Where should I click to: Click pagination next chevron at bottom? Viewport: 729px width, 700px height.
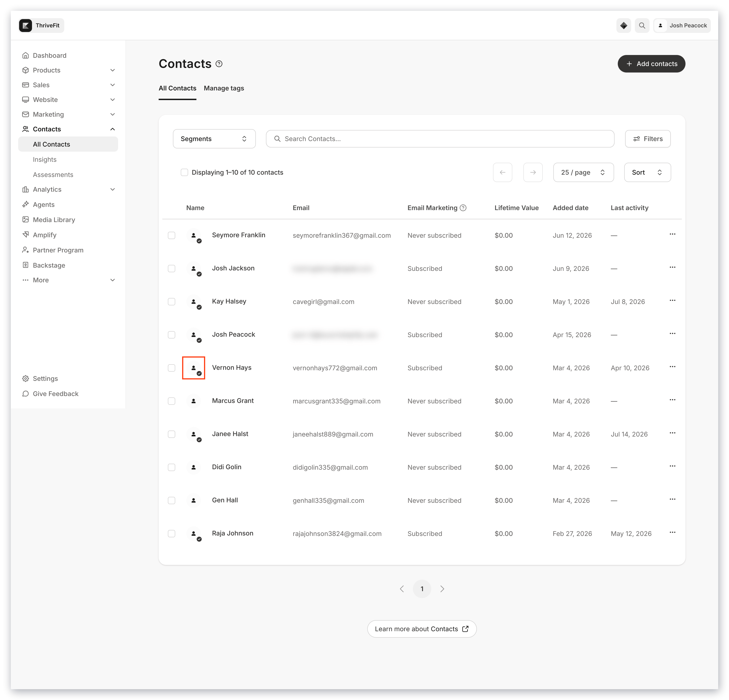(x=442, y=589)
